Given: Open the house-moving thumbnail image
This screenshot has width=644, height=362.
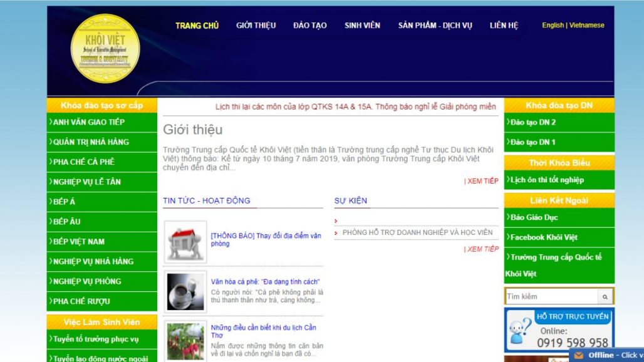Looking at the screenshot, I should (185, 242).
